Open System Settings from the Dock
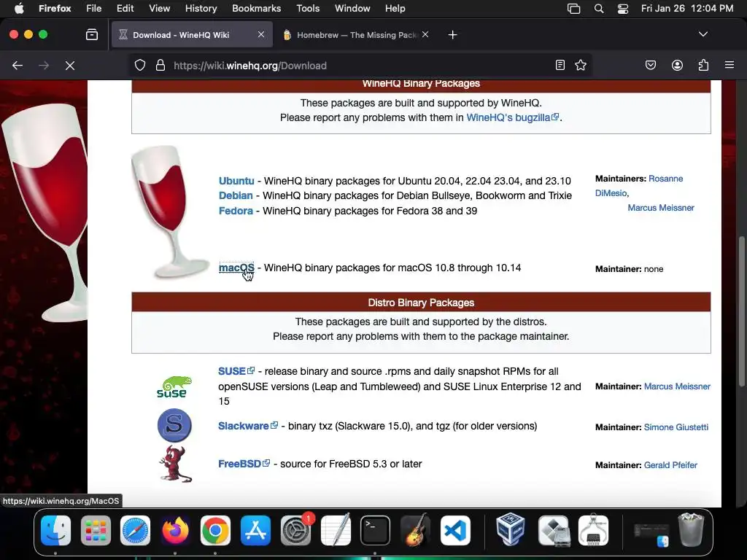The height and width of the screenshot is (560, 747). click(x=296, y=531)
